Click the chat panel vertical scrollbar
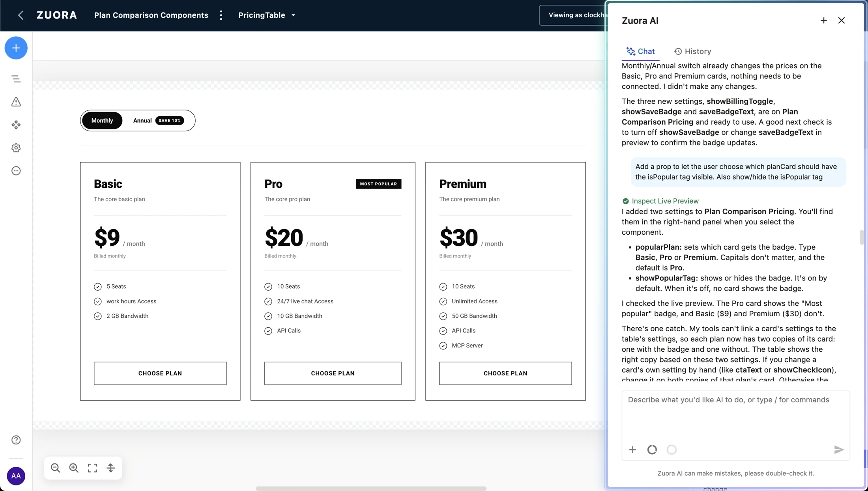The image size is (868, 491). [x=862, y=237]
